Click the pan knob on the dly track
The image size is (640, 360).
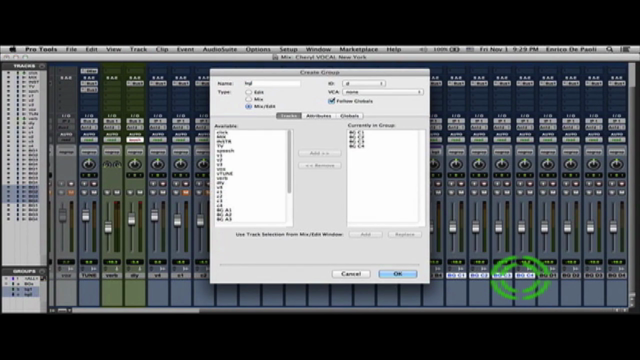tap(135, 164)
